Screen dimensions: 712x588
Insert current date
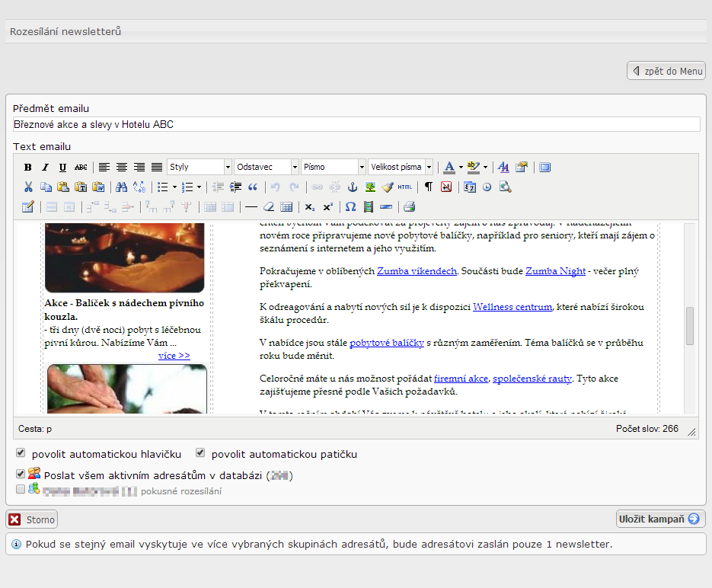click(470, 187)
